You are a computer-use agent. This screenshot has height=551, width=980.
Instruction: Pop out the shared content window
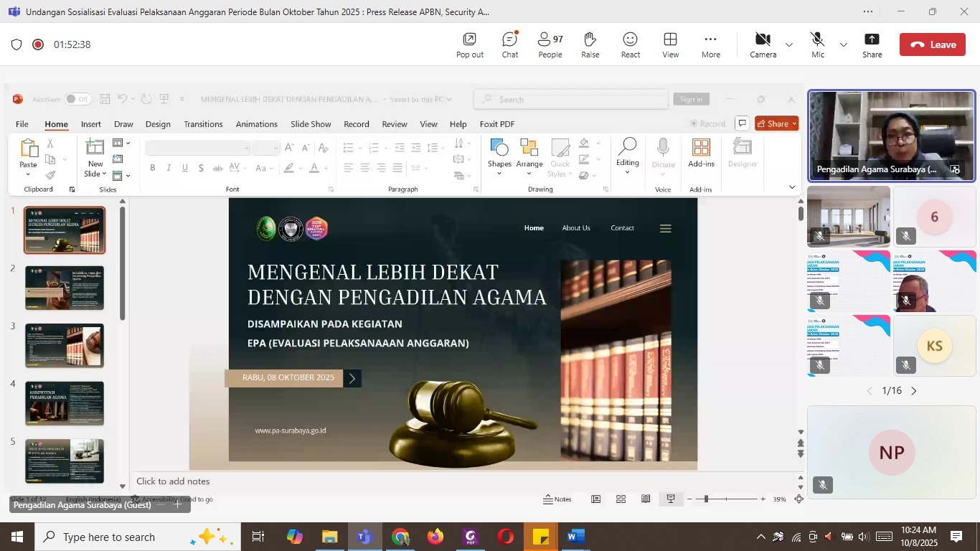pos(469,44)
